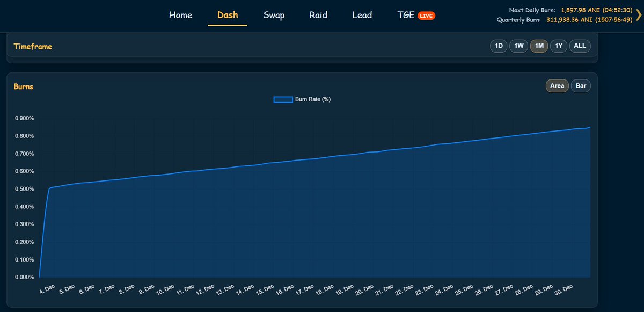644x312 pixels.
Task: Click the 10. Dec x-axis label
Action: pos(165,288)
